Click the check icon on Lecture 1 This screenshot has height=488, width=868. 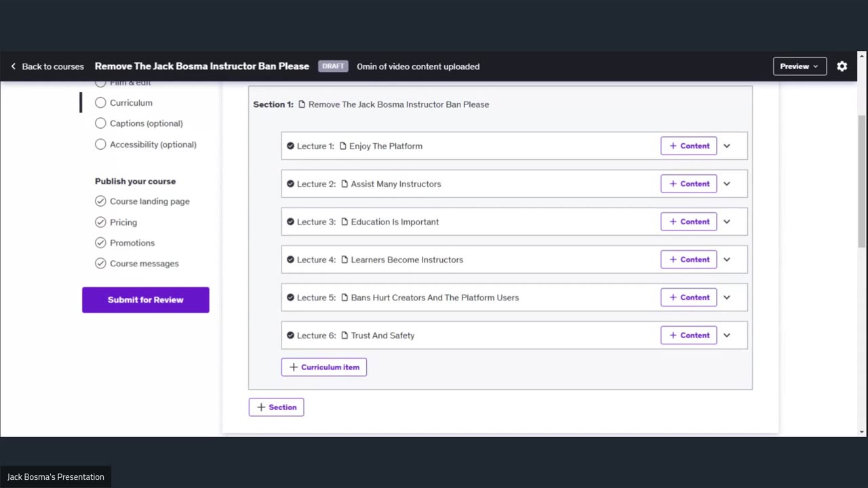point(290,146)
